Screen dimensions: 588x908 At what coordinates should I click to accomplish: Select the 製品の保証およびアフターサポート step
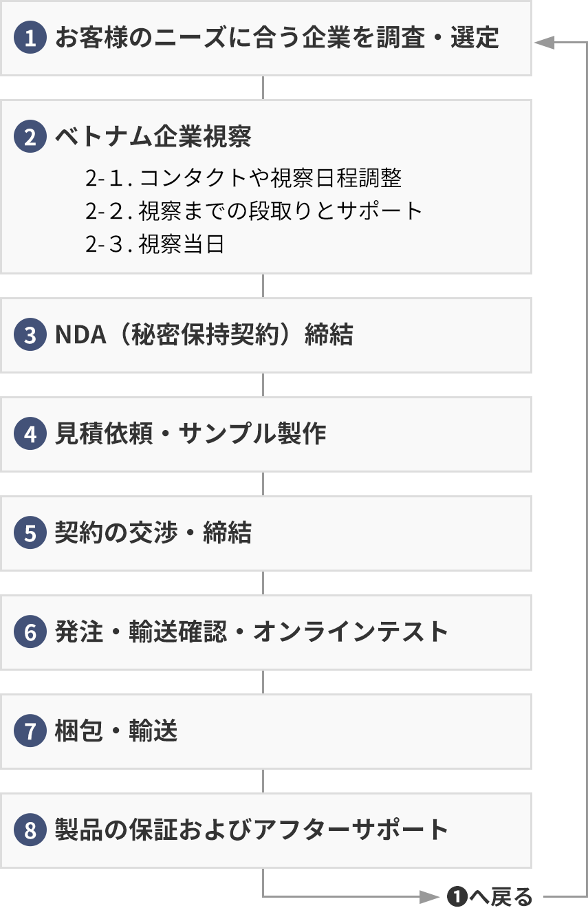tap(252, 830)
